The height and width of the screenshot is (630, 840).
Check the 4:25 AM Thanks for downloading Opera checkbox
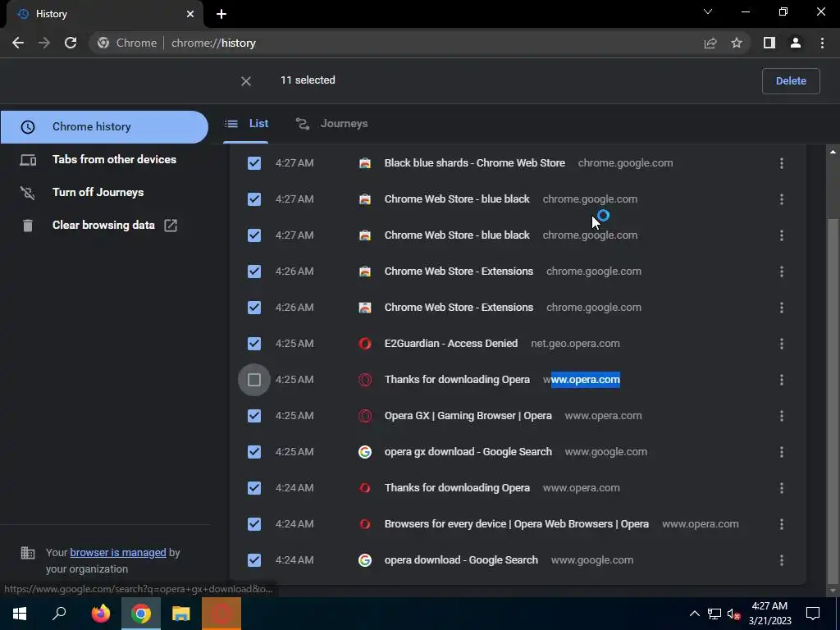coord(254,379)
